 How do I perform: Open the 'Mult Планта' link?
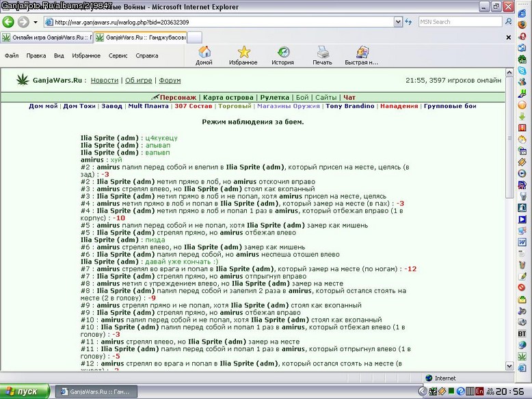[x=148, y=106]
